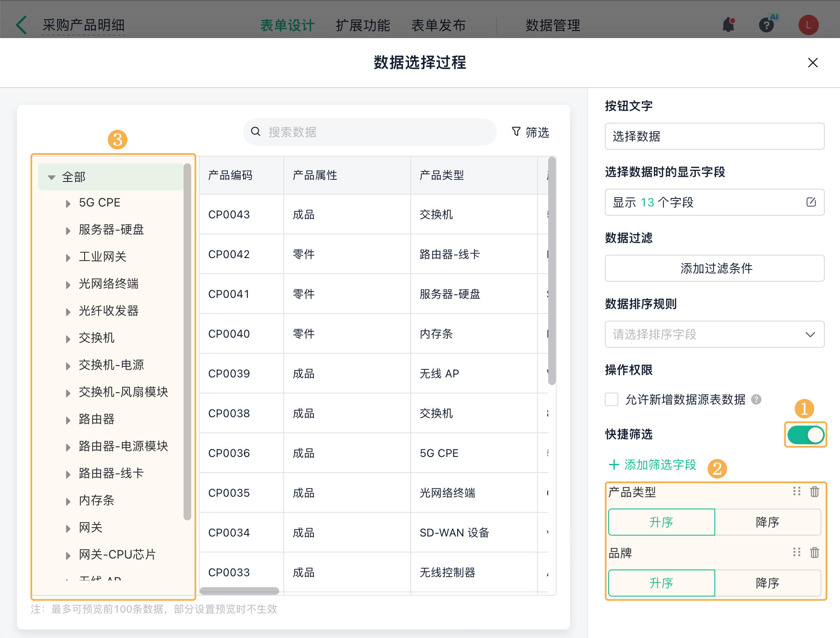
Task: Expand the 网关-CPU芯片 tree node
Action: tap(68, 555)
